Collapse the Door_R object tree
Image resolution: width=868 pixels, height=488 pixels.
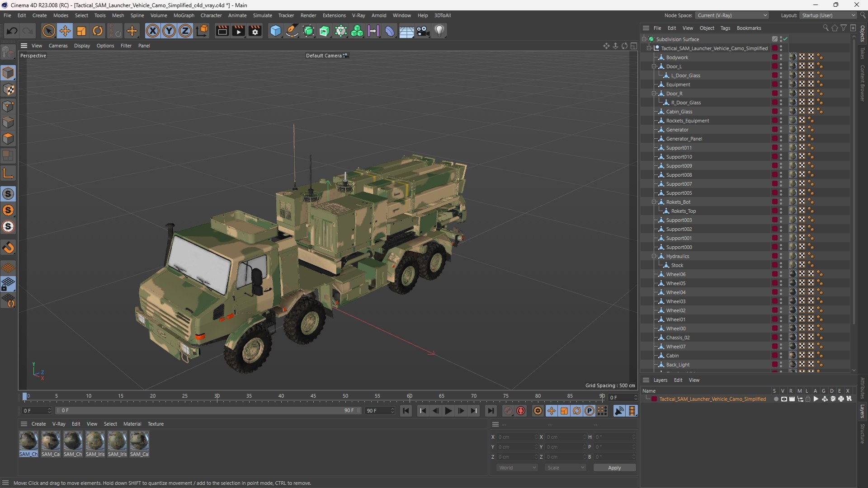(x=654, y=94)
